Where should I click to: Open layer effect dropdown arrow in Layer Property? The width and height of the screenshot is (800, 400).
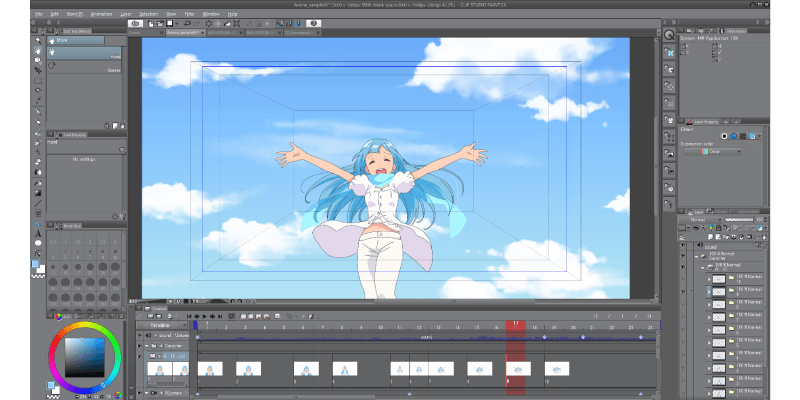click(760, 136)
